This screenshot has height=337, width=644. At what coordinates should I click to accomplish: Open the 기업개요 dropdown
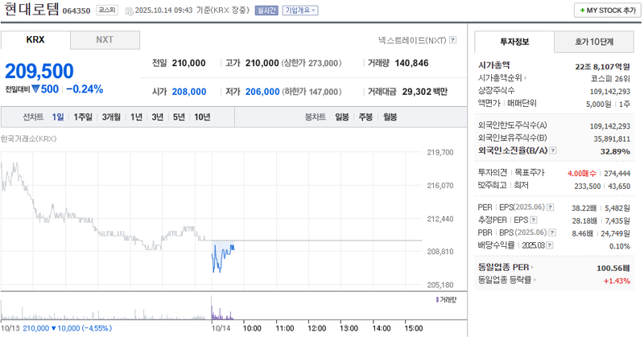click(x=300, y=10)
